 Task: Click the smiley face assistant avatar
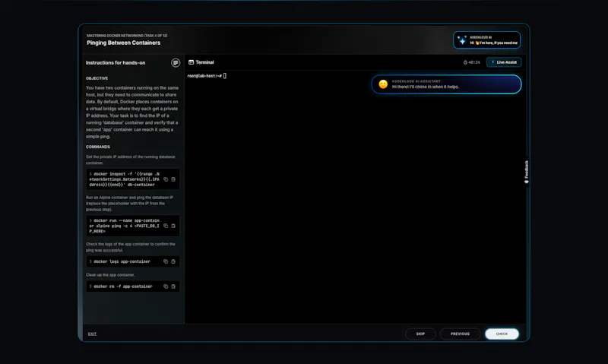(383, 84)
